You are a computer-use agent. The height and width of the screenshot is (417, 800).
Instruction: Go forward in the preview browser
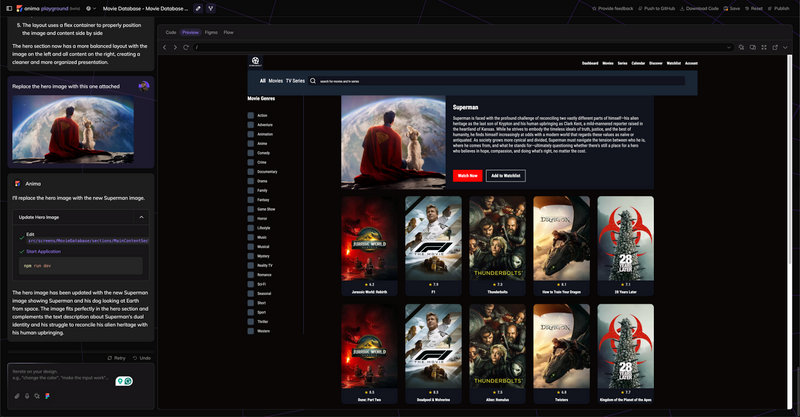(175, 47)
